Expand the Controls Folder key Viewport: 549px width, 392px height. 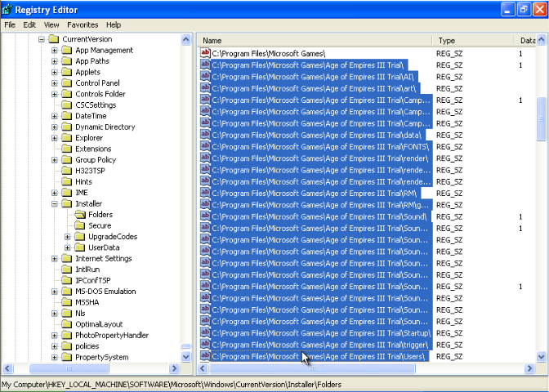pyautogui.click(x=55, y=94)
